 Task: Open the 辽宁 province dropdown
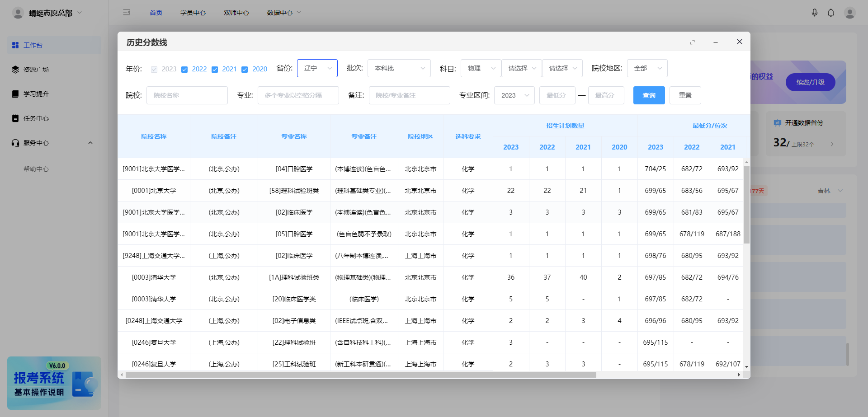317,68
